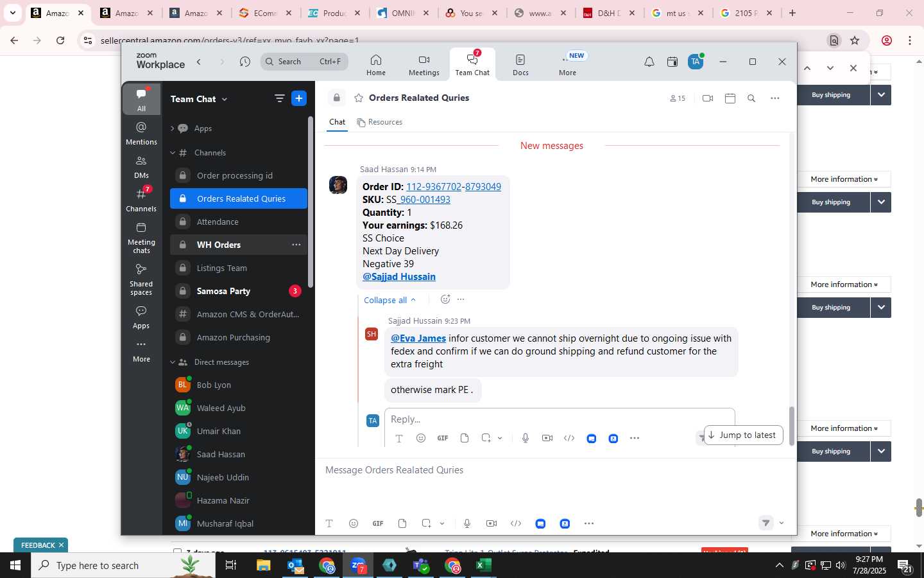Expand the Apps section
The image size is (924, 578).
click(x=173, y=128)
